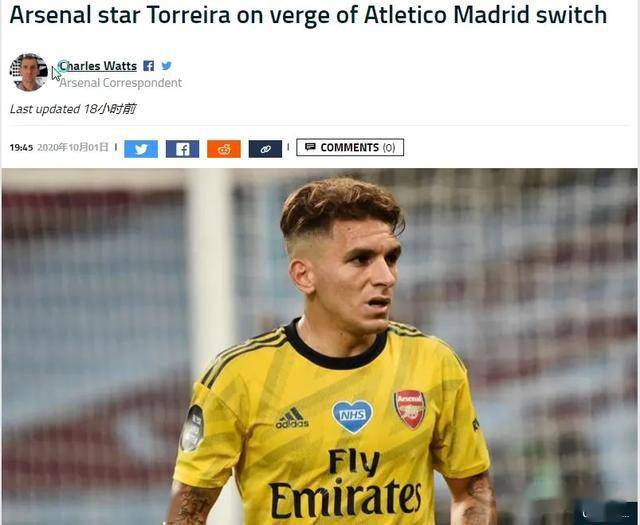Copy the article link with the chain icon
Viewport: 640px width, 525px height.
[265, 149]
